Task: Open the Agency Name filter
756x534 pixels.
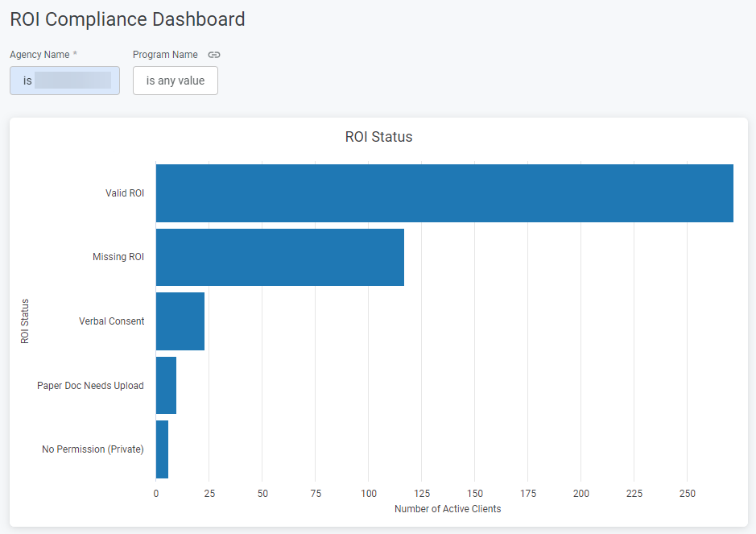Action: pyautogui.click(x=64, y=81)
